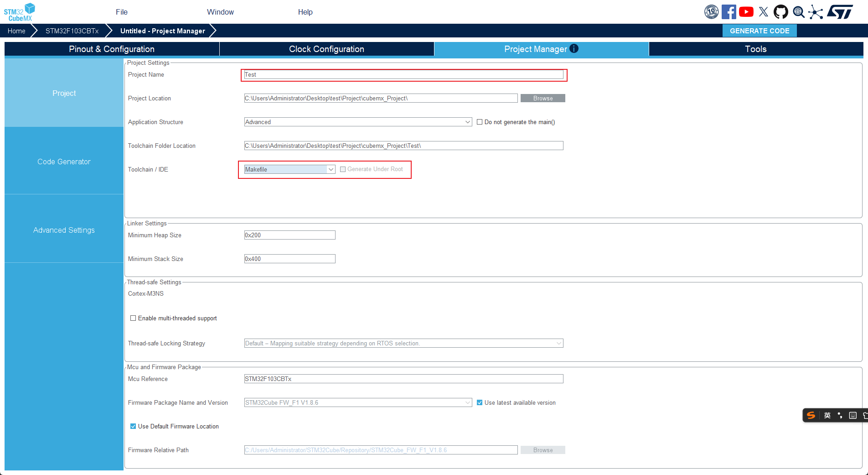This screenshot has width=868, height=475.
Task: Click the Toolchain / IDE label
Action: click(x=148, y=169)
